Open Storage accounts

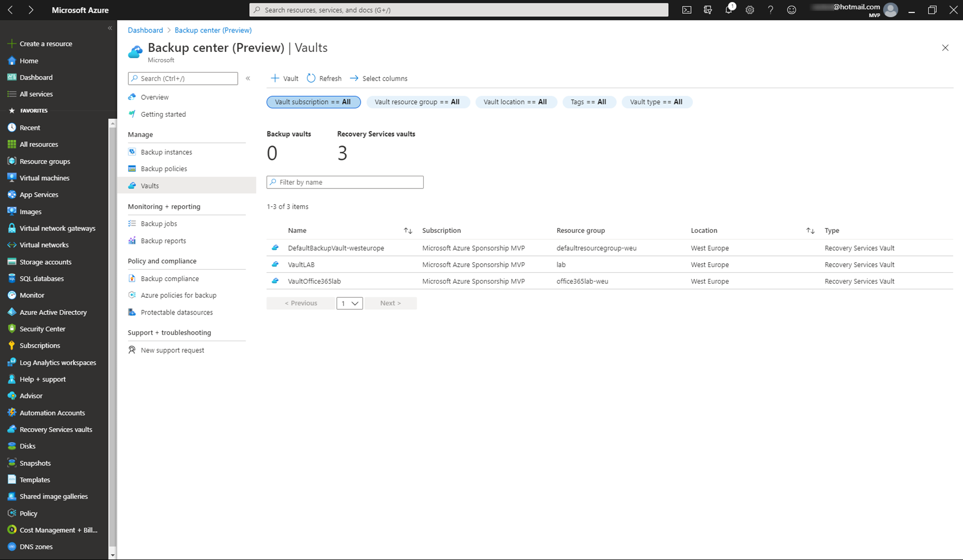[x=45, y=262]
